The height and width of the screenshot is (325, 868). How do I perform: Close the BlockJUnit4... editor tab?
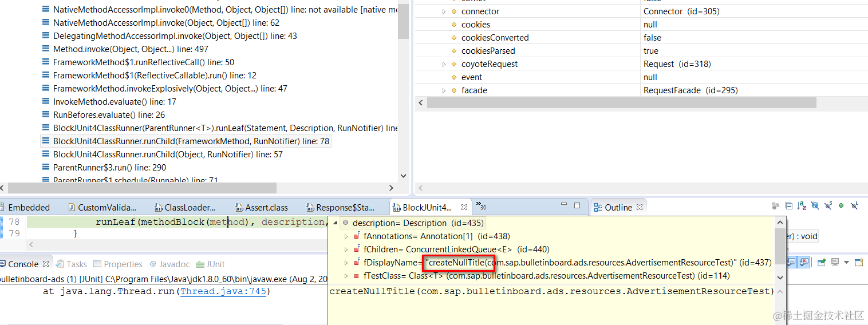click(464, 208)
